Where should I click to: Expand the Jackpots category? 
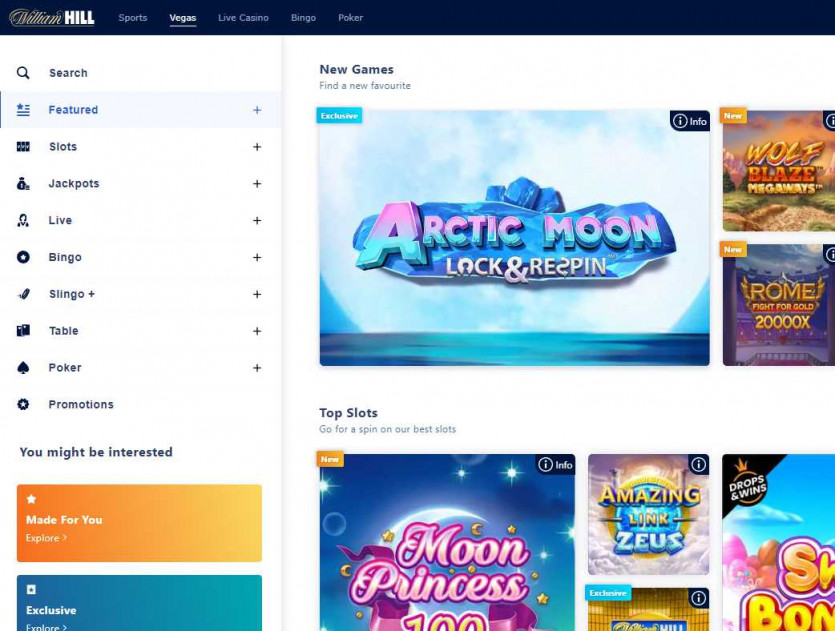tap(257, 184)
